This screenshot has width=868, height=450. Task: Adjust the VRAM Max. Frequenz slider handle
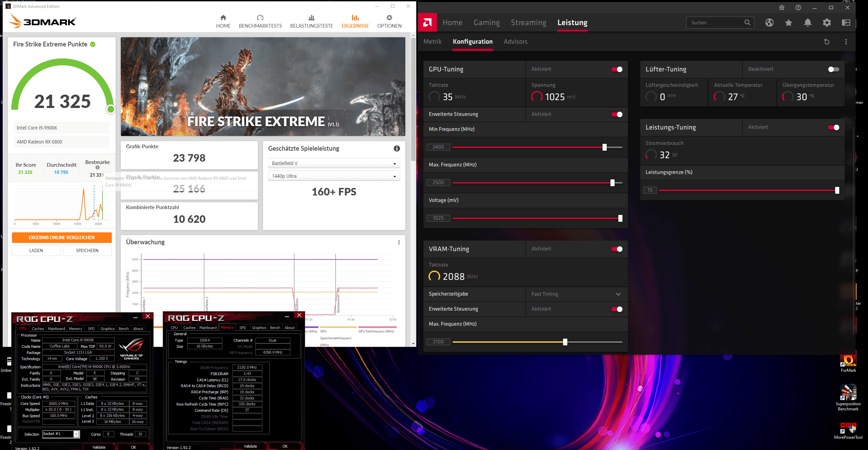pyautogui.click(x=565, y=342)
